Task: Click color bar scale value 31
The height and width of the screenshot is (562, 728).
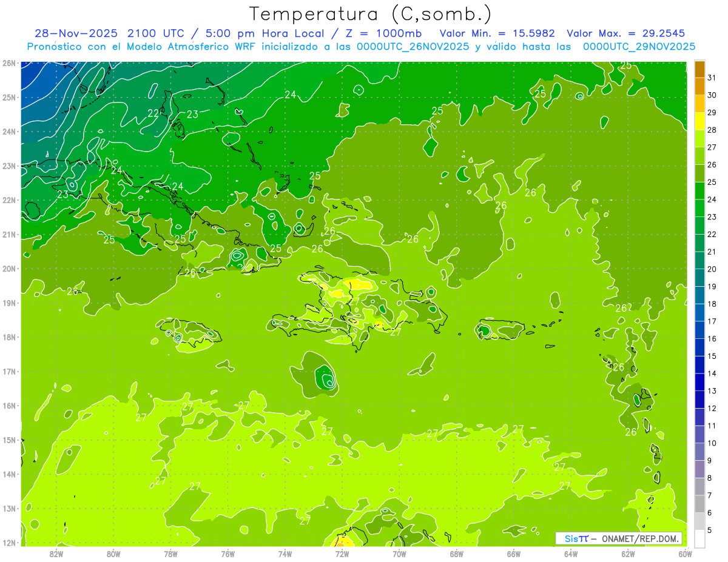Action: tap(712, 78)
